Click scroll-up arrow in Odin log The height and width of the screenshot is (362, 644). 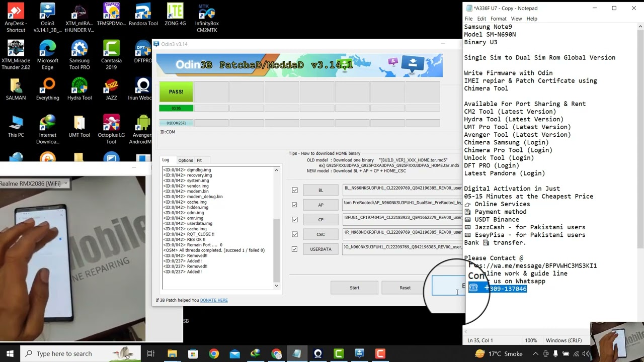276,170
